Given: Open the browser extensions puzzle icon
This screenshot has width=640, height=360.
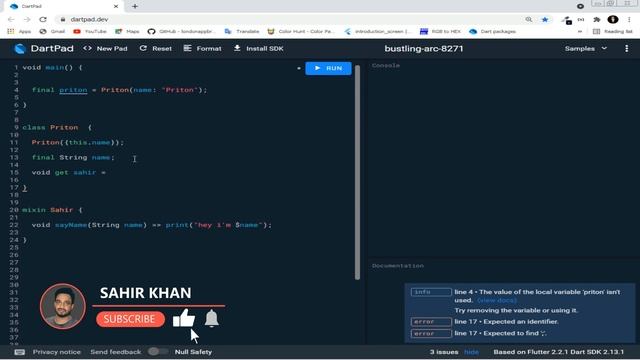Looking at the screenshot, I should (x=597, y=20).
